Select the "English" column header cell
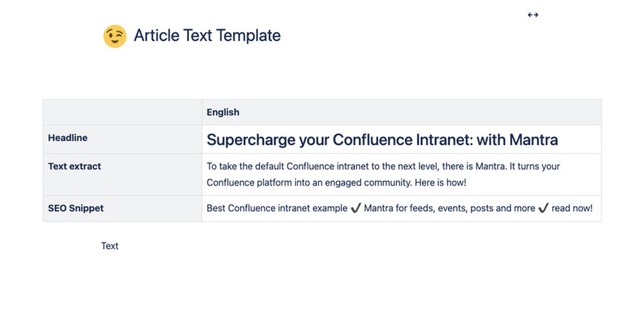 (x=223, y=112)
